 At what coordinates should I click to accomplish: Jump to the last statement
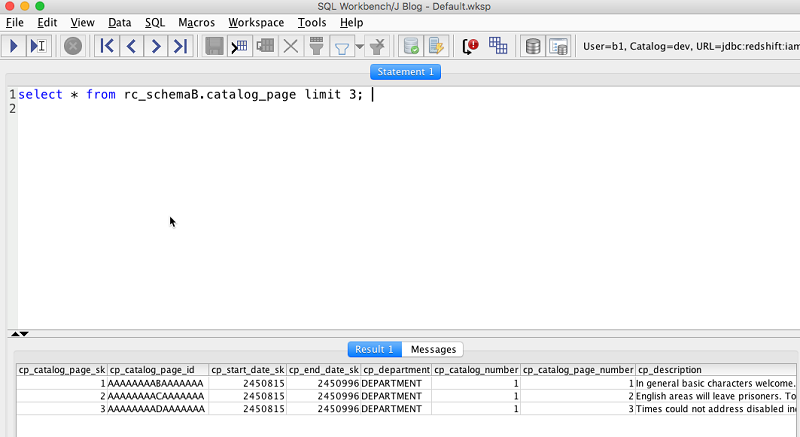point(180,46)
